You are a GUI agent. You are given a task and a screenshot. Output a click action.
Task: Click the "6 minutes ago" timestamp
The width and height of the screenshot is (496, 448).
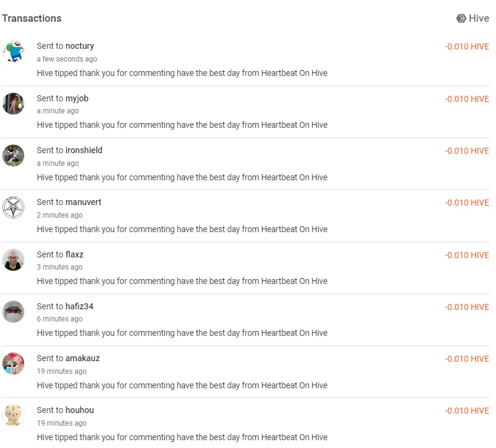pos(60,319)
